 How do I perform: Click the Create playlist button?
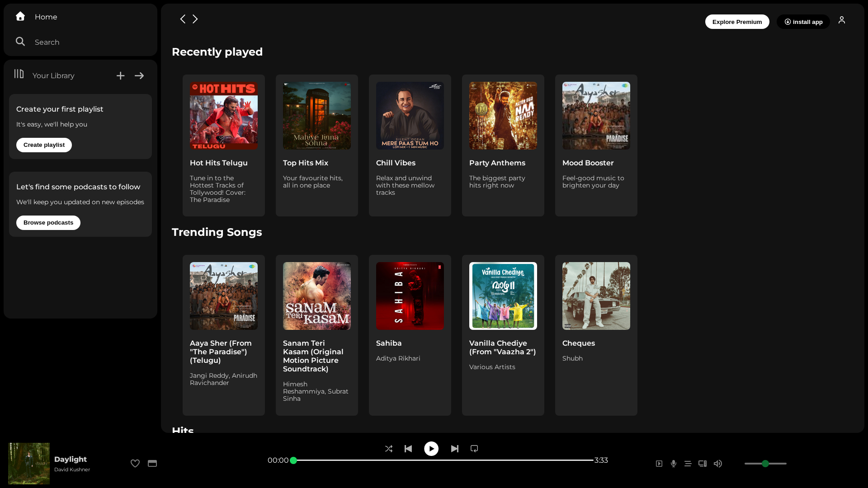coord(44,145)
